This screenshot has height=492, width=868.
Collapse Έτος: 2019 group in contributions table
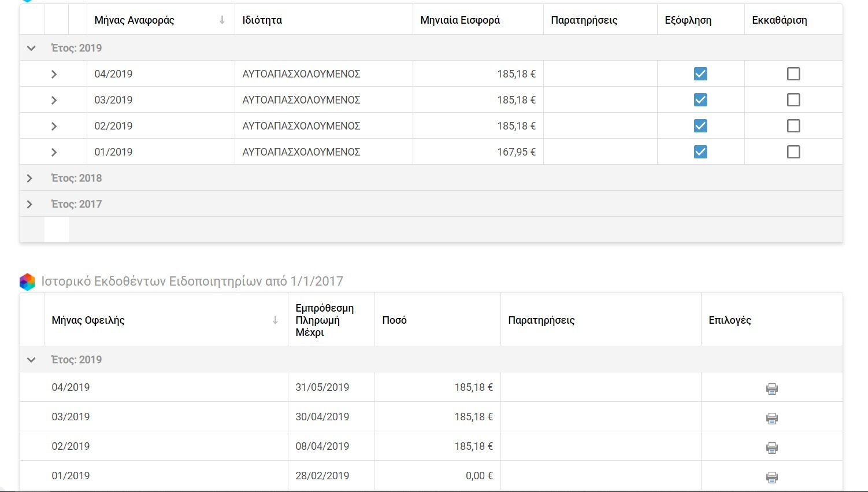point(31,48)
